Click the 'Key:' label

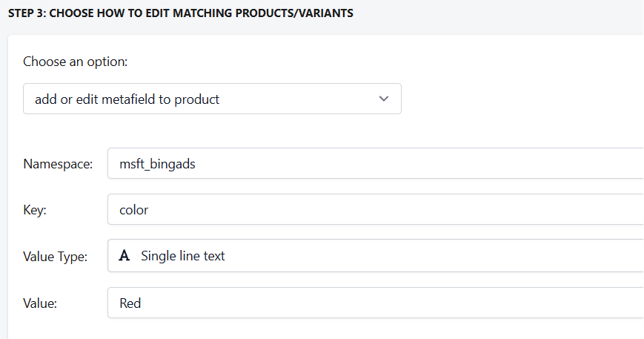pos(35,210)
